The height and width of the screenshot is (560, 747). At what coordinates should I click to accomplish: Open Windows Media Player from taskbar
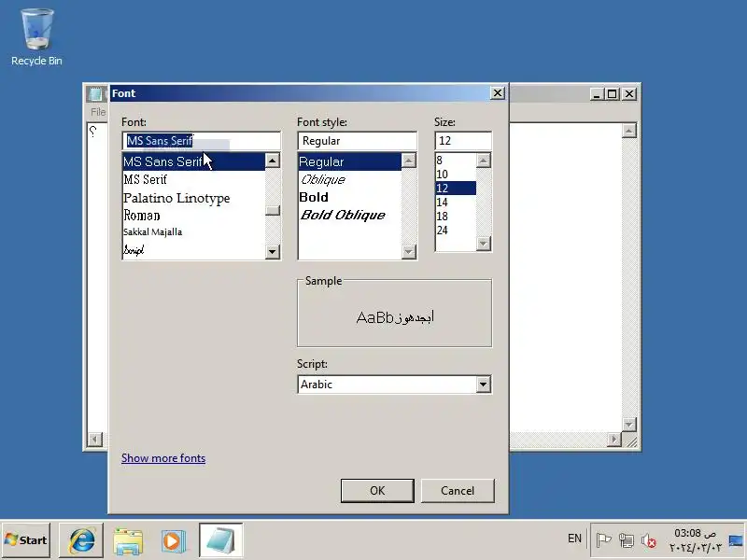click(173, 540)
